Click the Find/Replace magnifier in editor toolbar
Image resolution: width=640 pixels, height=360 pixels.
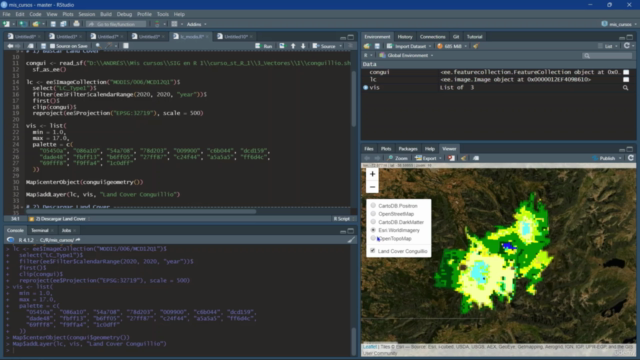98,46
